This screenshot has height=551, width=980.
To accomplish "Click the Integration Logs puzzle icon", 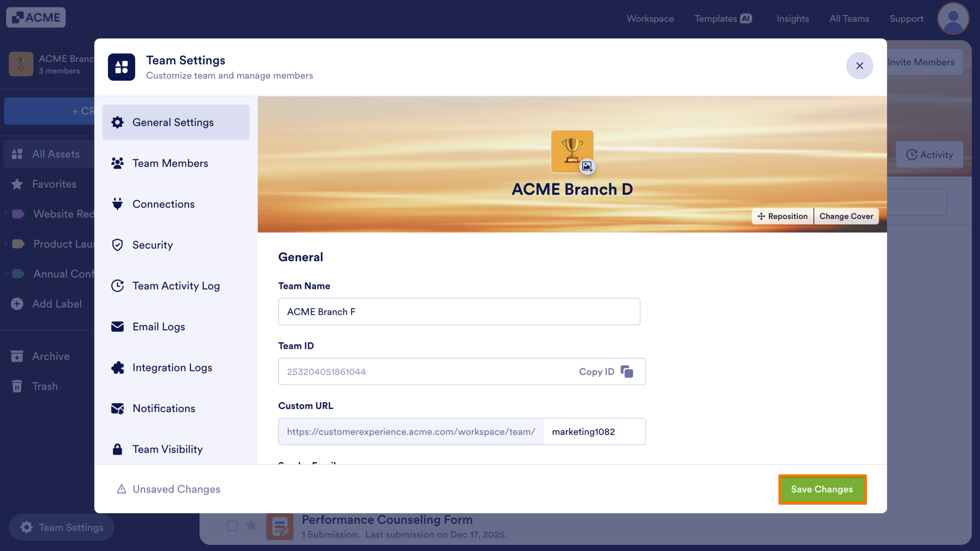I will [x=118, y=368].
